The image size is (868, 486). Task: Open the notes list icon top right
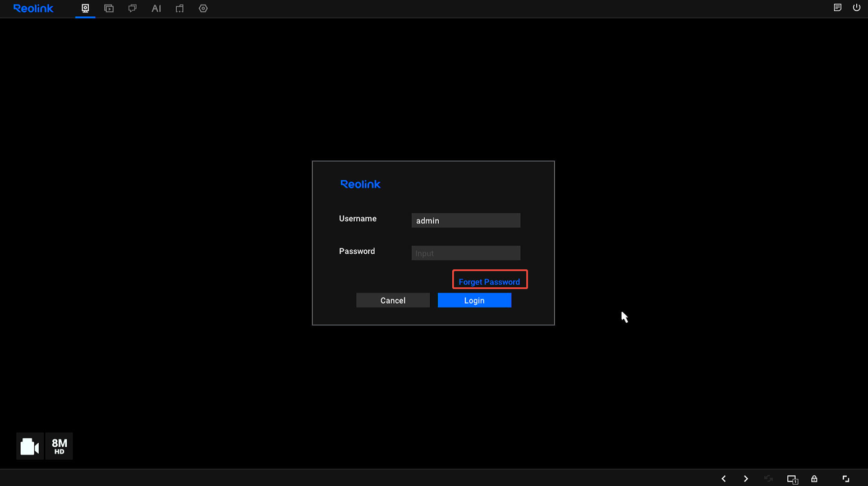837,8
